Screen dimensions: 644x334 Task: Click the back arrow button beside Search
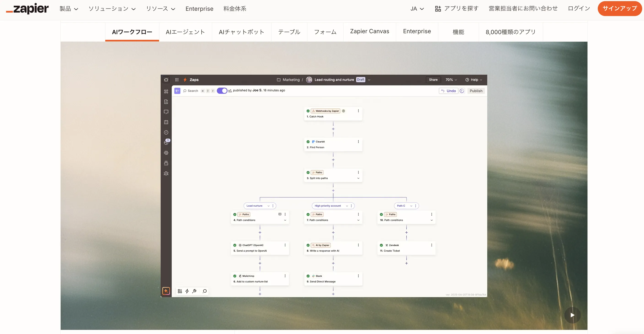pyautogui.click(x=177, y=91)
